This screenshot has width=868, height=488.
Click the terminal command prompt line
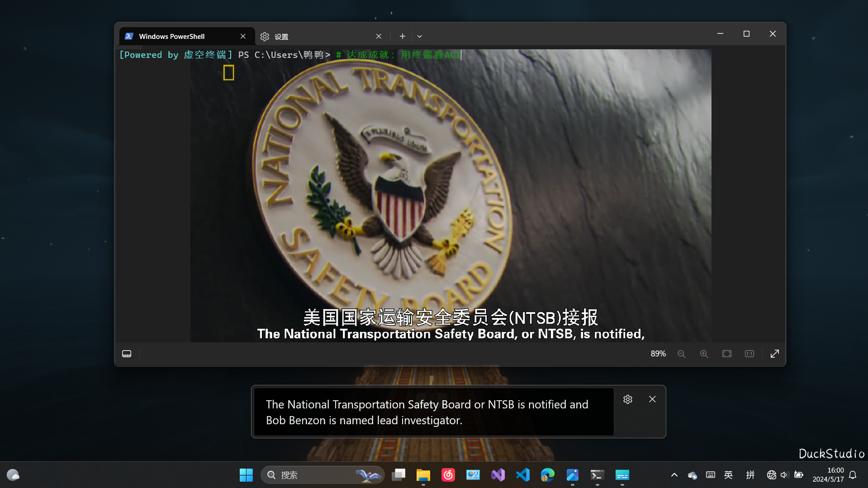(x=289, y=55)
